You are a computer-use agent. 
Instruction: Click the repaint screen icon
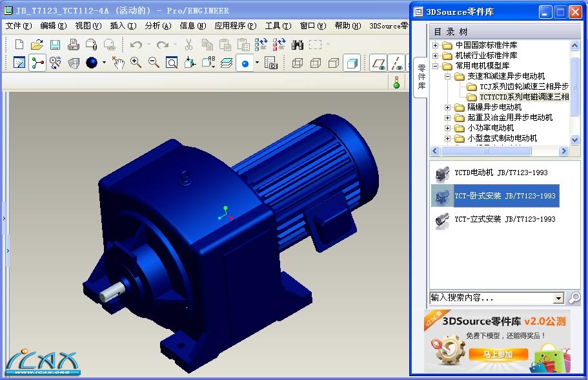[19, 62]
